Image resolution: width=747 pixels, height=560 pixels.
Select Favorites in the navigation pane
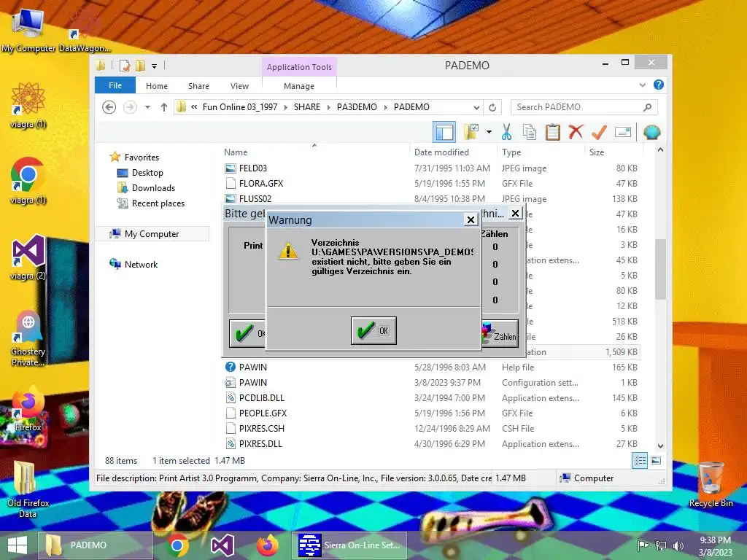tap(142, 157)
